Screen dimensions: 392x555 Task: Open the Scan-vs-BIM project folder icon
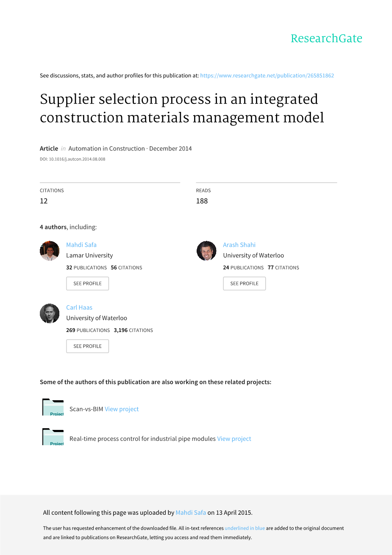pos(53,407)
